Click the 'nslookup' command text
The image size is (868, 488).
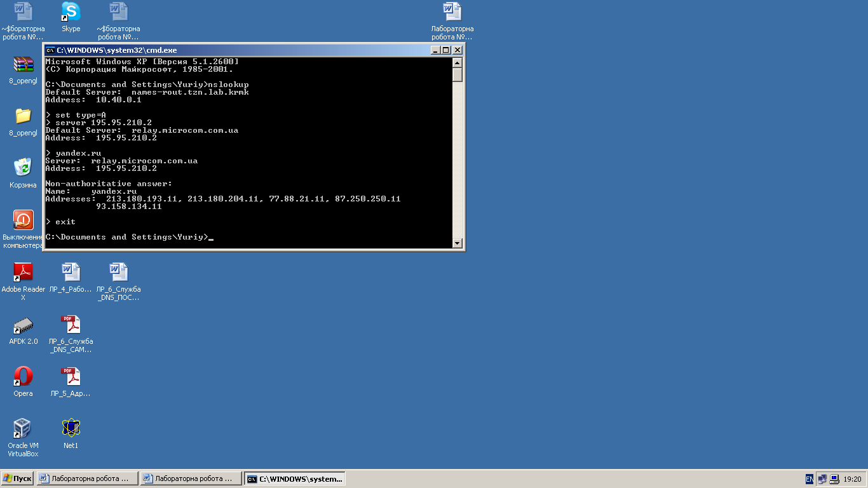[x=229, y=84]
